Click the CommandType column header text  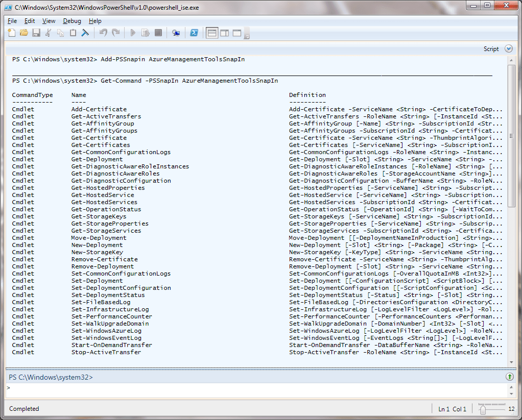[32, 95]
